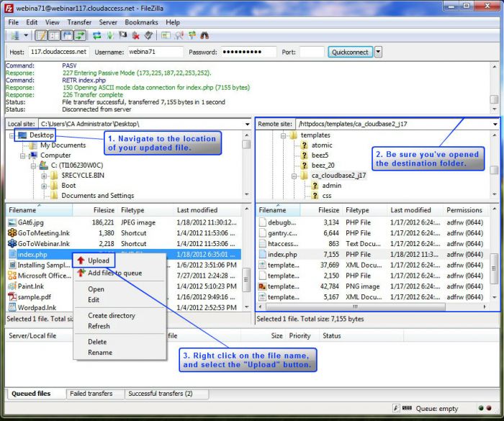Switch to Successful transfers (2) tab
Image resolution: width=504 pixels, height=421 pixels.
pyautogui.click(x=166, y=394)
